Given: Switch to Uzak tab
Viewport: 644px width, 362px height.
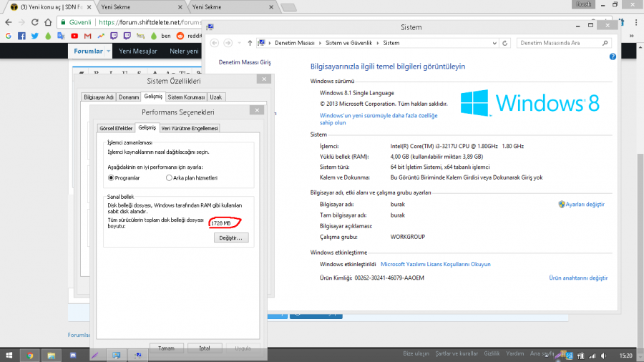Looking at the screenshot, I should coord(215,97).
